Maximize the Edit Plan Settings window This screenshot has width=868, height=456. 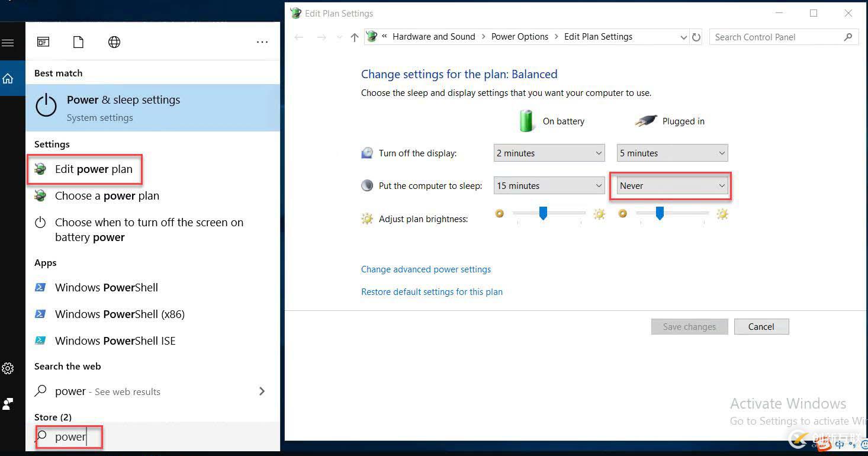tap(814, 13)
